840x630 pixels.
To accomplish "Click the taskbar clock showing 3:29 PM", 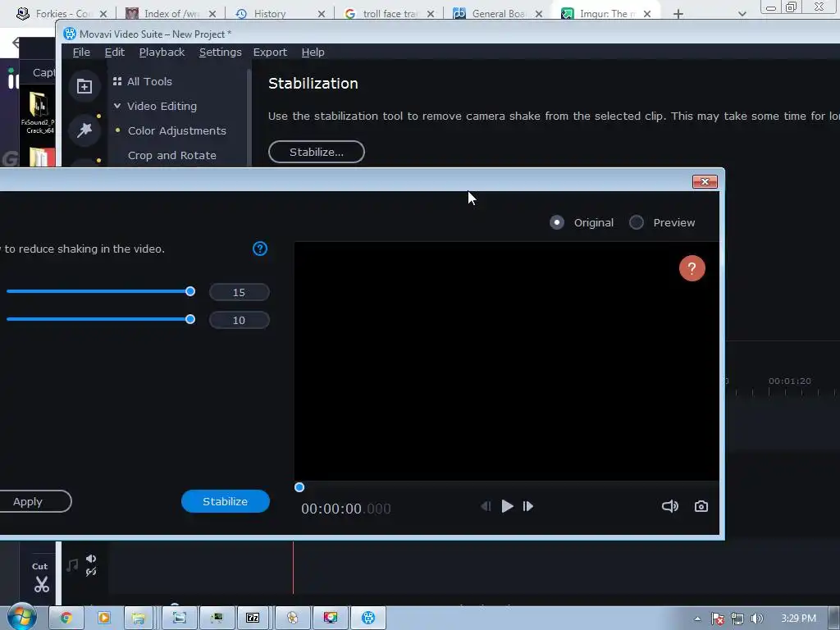I will 798,619.
